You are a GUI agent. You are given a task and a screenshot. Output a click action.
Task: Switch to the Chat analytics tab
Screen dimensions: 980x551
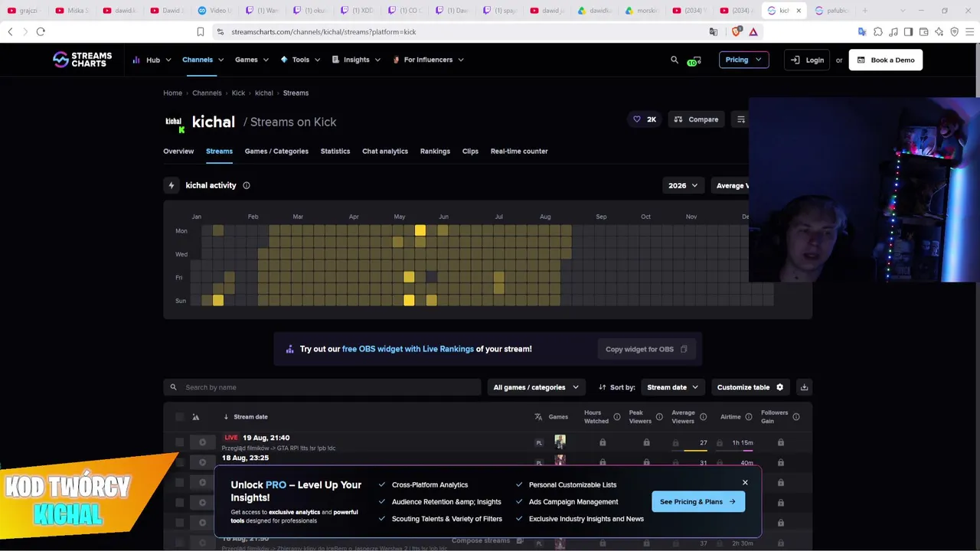coord(385,152)
